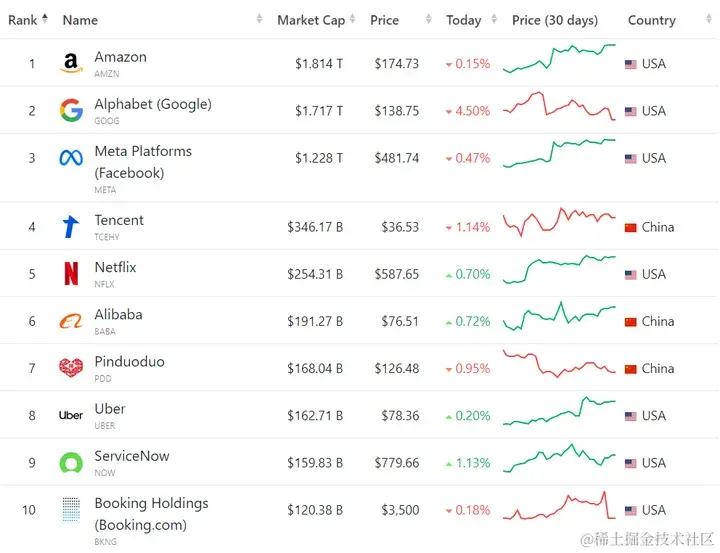Click the Tencent logo icon
Viewport: 720px width, 553px height.
pyautogui.click(x=70, y=227)
